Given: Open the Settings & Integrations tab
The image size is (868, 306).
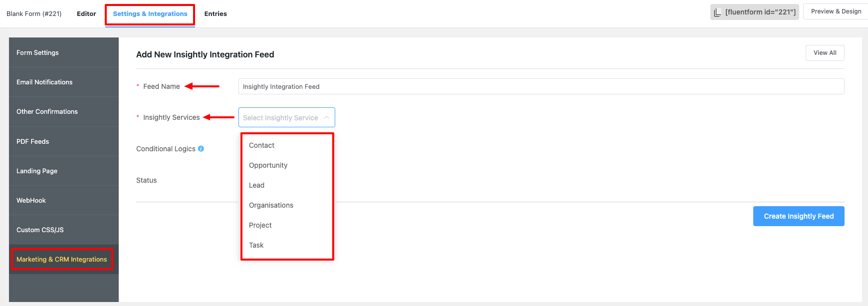Looking at the screenshot, I should click(x=150, y=13).
